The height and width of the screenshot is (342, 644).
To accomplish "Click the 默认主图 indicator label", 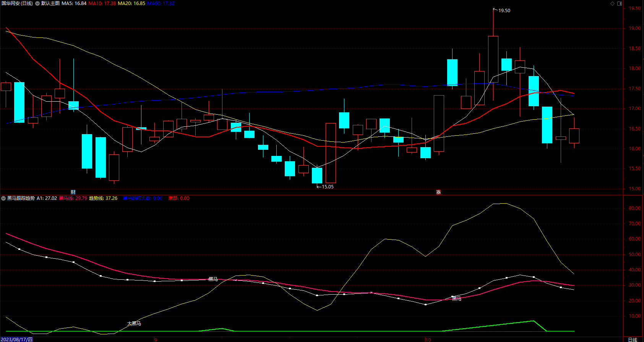I will pos(50,3).
